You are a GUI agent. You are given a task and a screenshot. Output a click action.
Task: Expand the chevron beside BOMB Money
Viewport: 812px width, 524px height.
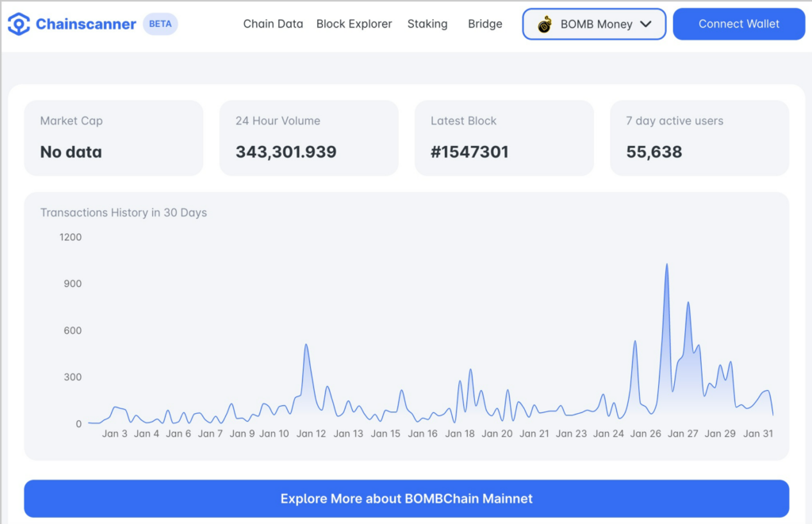(647, 24)
